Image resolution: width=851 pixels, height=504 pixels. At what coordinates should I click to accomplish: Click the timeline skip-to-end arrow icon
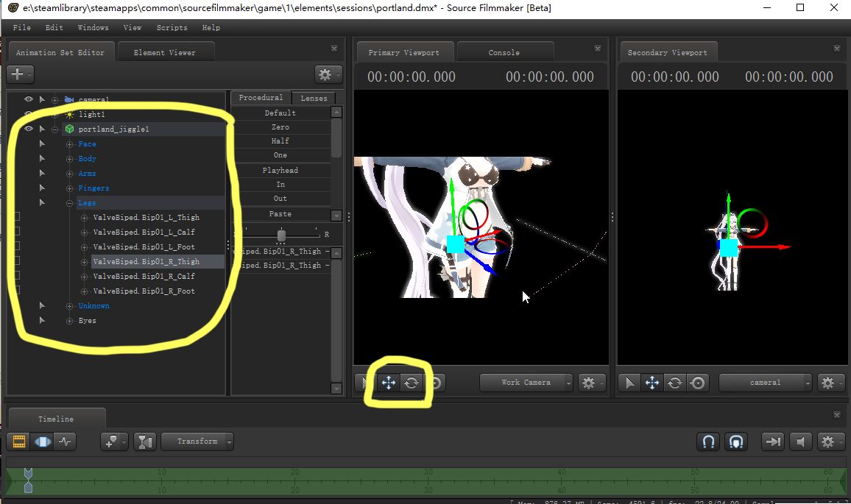point(773,441)
